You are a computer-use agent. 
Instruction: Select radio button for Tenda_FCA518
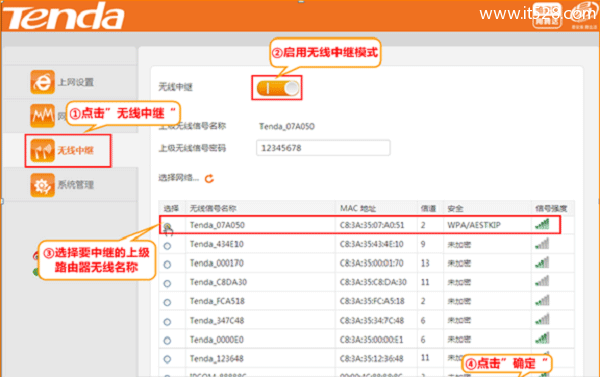(167, 302)
